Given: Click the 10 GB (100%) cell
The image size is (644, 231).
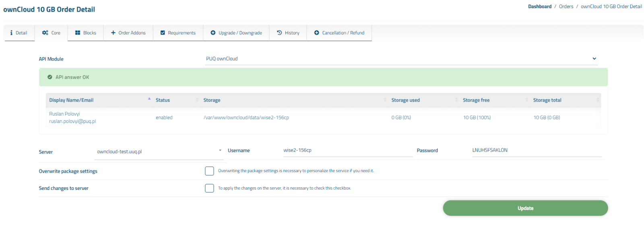Looking at the screenshot, I should 477,118.
